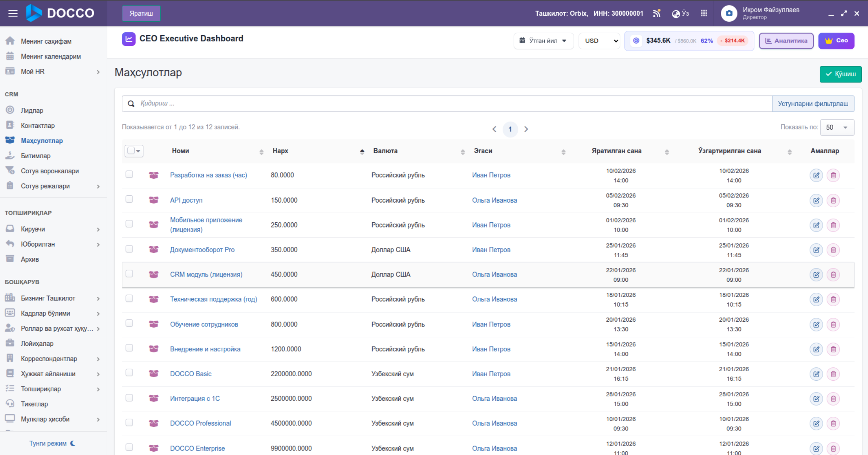The width and height of the screenshot is (868, 455).
Task: Click the Яратиш button
Action: click(141, 14)
